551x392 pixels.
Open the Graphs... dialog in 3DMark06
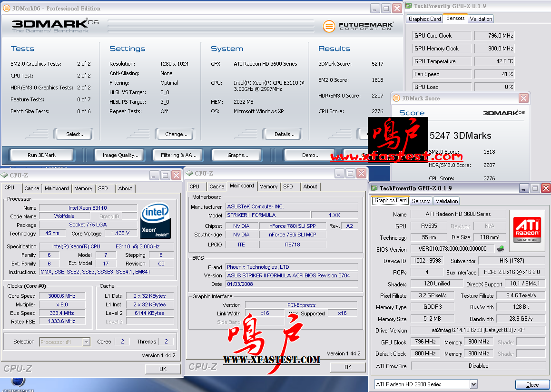pos(237,155)
